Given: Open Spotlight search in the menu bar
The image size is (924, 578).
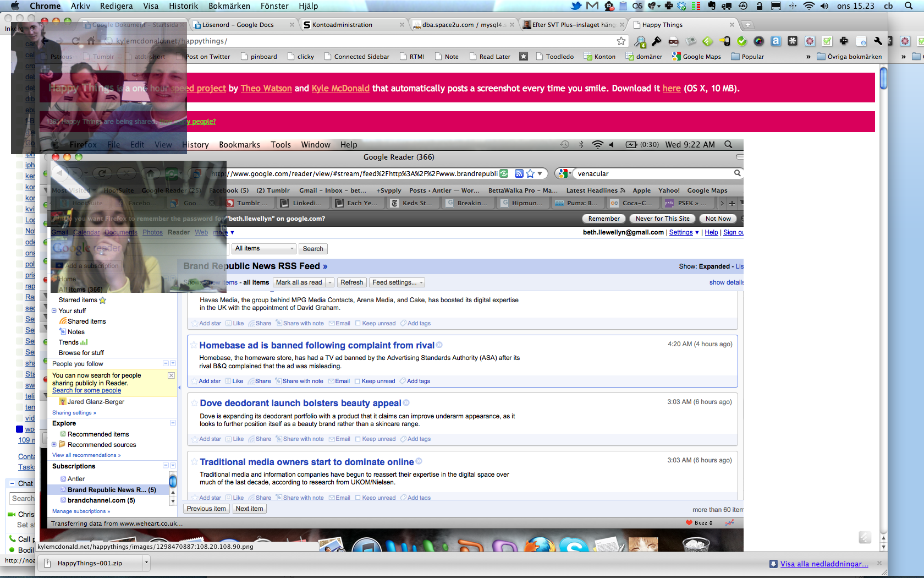Looking at the screenshot, I should tap(909, 6).
